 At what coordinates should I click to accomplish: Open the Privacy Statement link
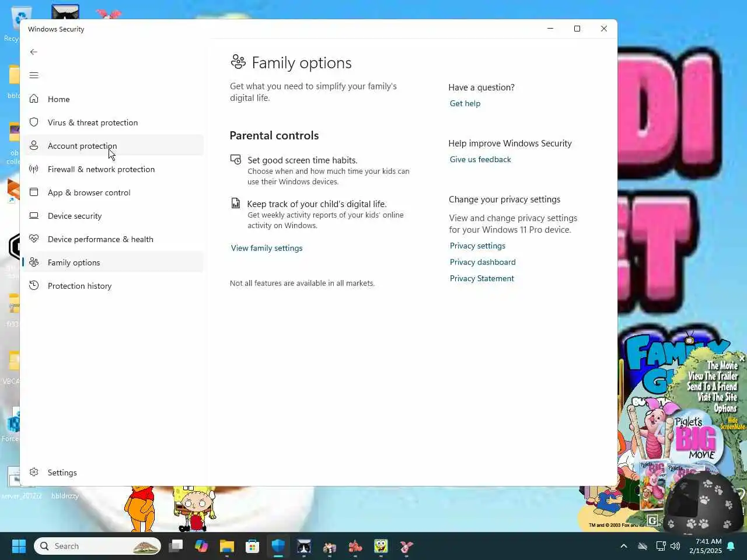tap(482, 278)
